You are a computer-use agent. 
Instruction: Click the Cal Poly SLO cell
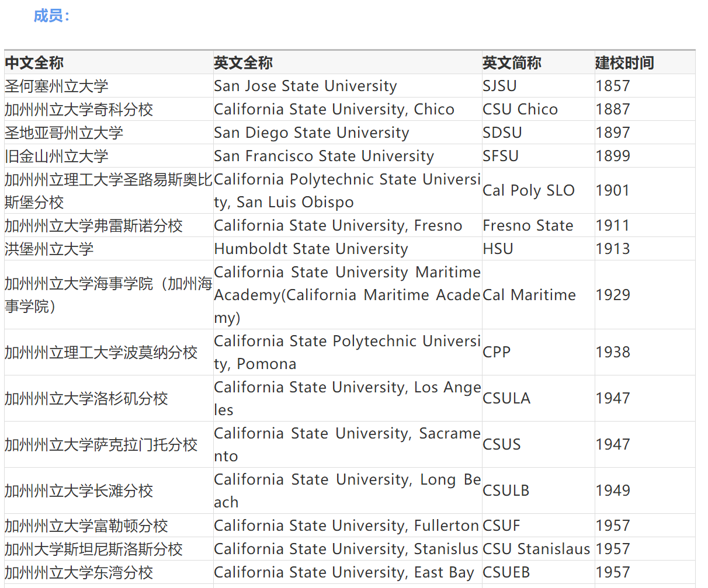(529, 190)
